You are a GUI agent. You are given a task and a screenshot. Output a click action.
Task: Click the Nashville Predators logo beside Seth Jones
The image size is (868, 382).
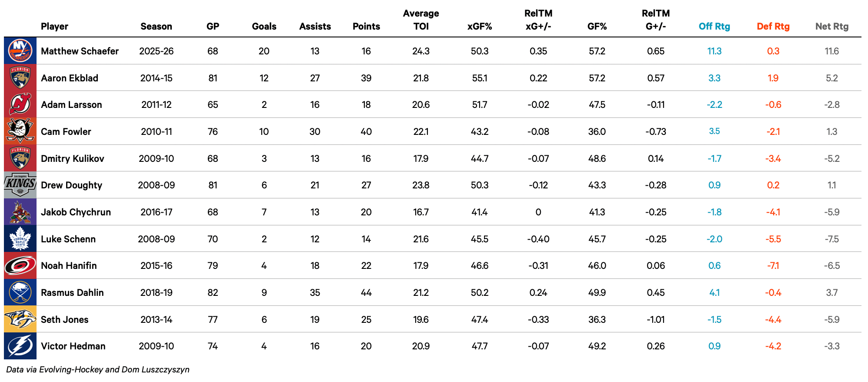tap(20, 319)
